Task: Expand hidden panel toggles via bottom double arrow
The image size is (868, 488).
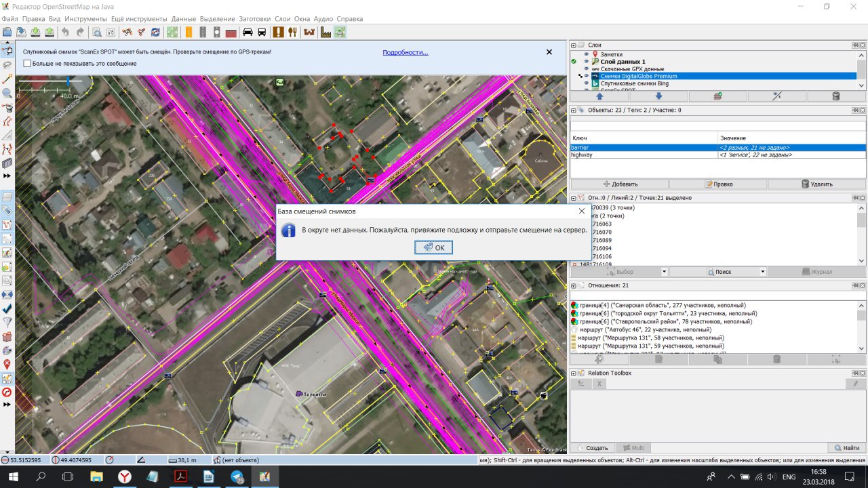Action: pos(7,404)
